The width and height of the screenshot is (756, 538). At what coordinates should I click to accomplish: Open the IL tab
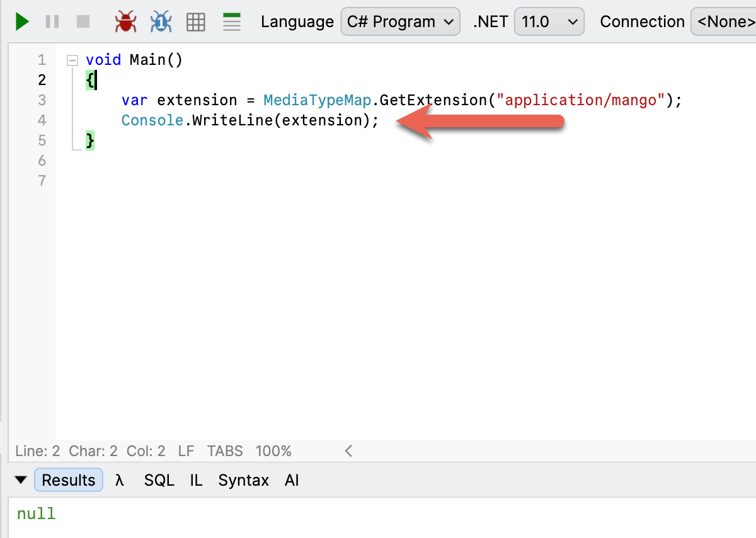(197, 480)
